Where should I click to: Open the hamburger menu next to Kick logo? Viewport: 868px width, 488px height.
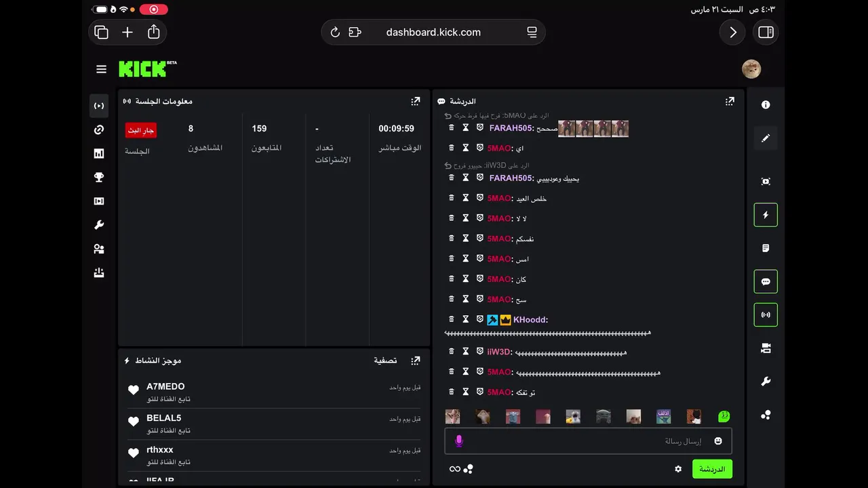click(101, 69)
